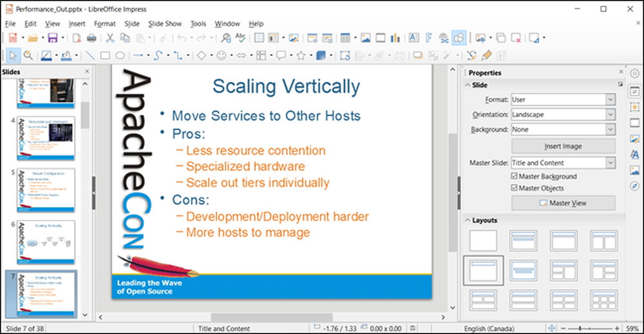This screenshot has width=644, height=334.
Task: Insert hyperlink globe icon
Action: pyautogui.click(x=444, y=38)
